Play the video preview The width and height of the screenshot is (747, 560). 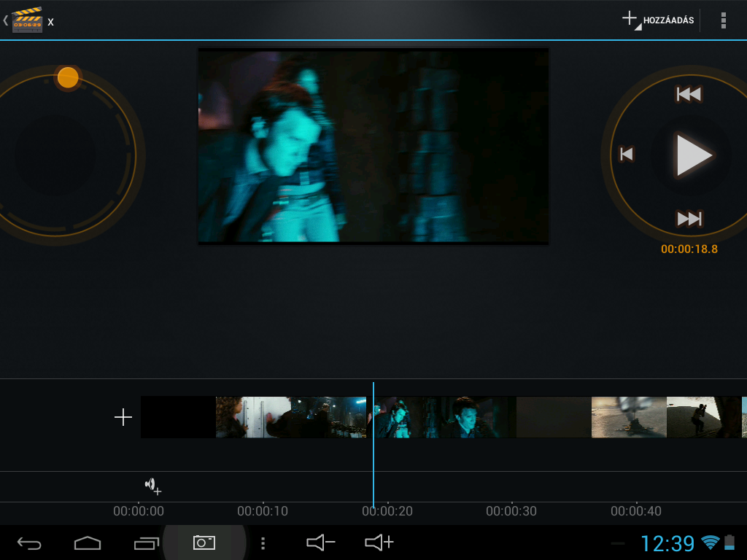[x=693, y=155]
